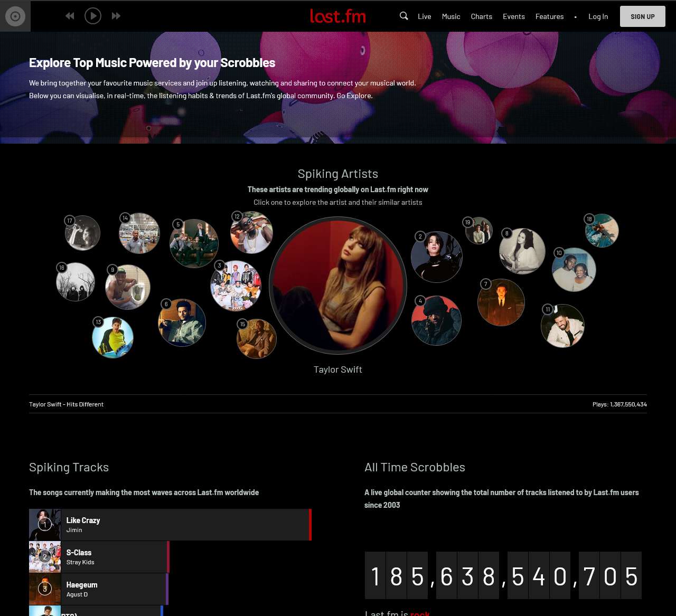Select spiking artist bubble number 7
Viewport: 676px width, 616px height.
501,302
